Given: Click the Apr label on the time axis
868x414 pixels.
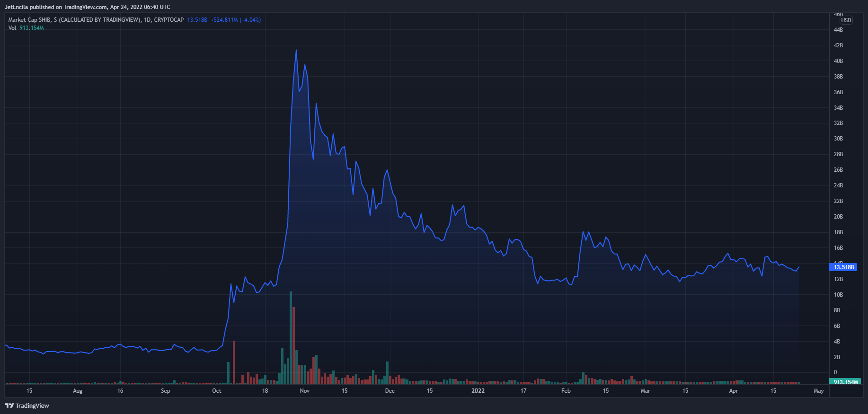Looking at the screenshot, I should click(x=734, y=391).
